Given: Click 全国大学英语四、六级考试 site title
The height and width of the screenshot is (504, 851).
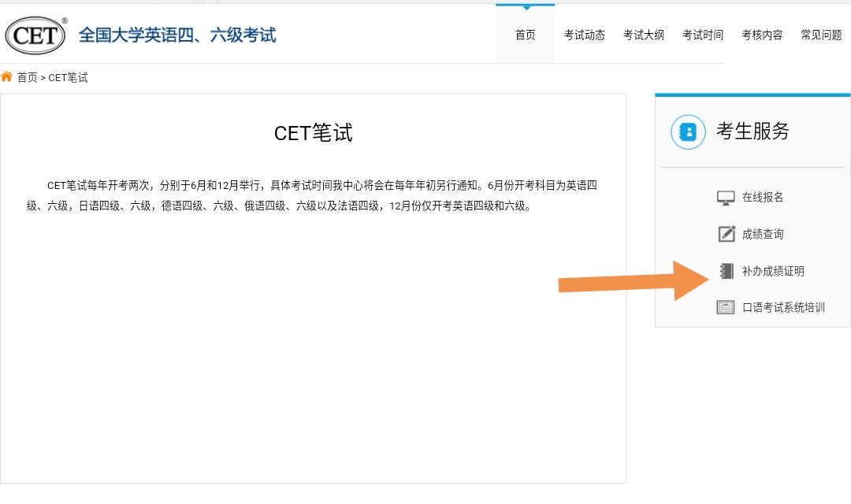Looking at the screenshot, I should [177, 35].
